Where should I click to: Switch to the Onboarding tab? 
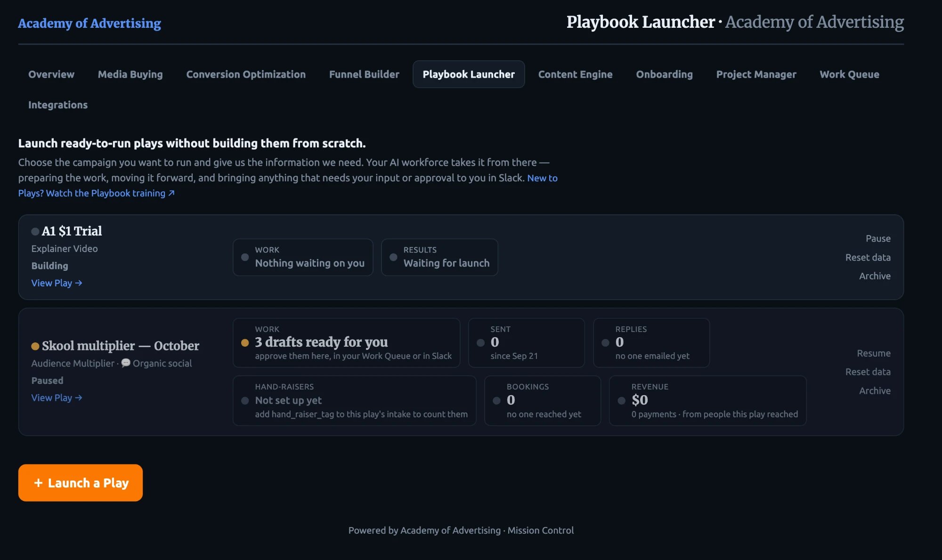(x=664, y=74)
